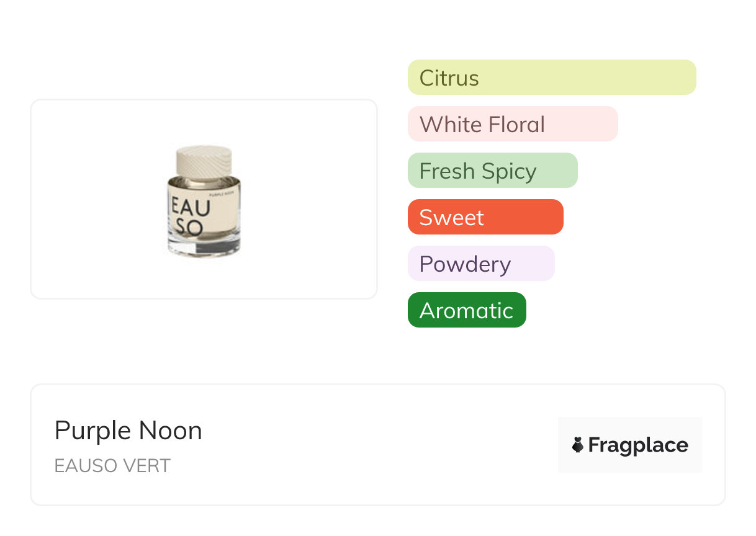Click the orange Sweet accord bar
This screenshot has height=536, width=756.
(x=485, y=217)
